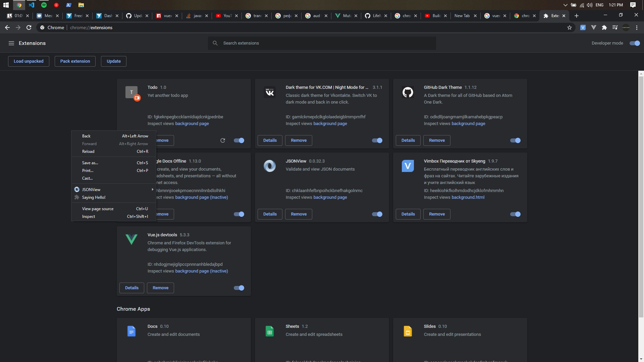This screenshot has height=362, width=644.
Task: Remove the GitHub Dark Theme extension
Action: click(x=437, y=140)
